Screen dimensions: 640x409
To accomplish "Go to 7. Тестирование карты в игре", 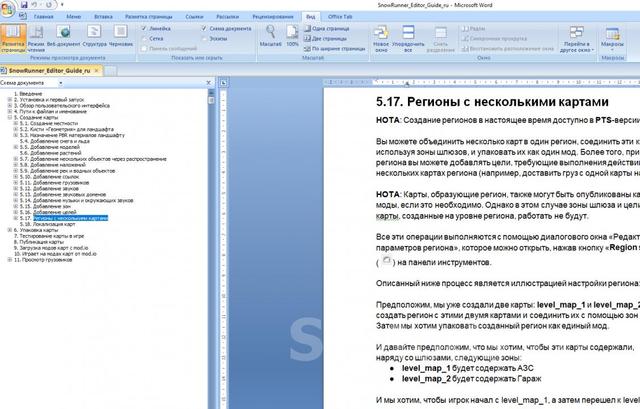I will click(x=49, y=236).
